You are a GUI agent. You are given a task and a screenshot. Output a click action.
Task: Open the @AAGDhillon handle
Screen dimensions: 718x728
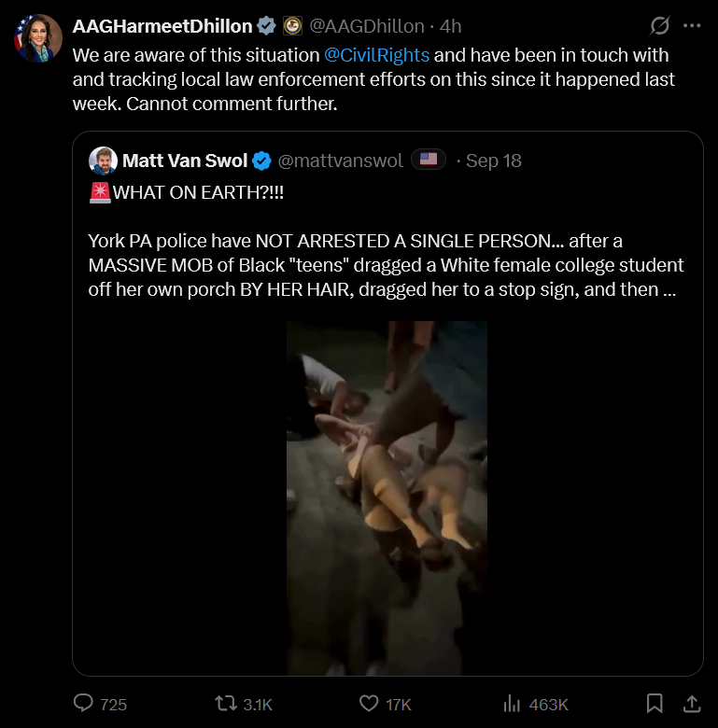pos(367,26)
